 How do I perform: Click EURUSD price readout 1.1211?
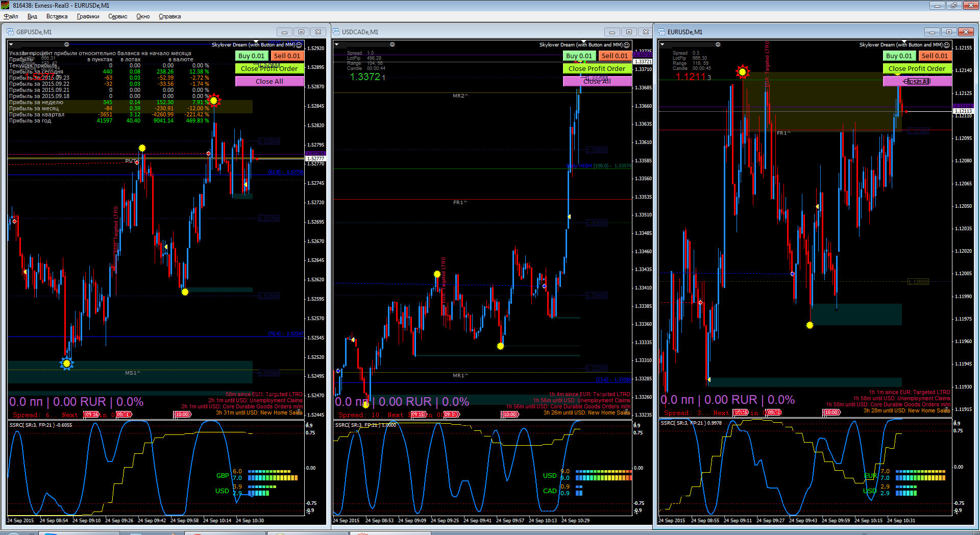[x=693, y=77]
